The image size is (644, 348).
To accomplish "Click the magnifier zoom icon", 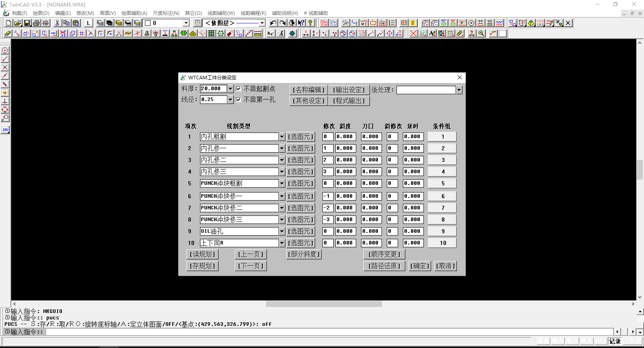I will [x=481, y=33].
